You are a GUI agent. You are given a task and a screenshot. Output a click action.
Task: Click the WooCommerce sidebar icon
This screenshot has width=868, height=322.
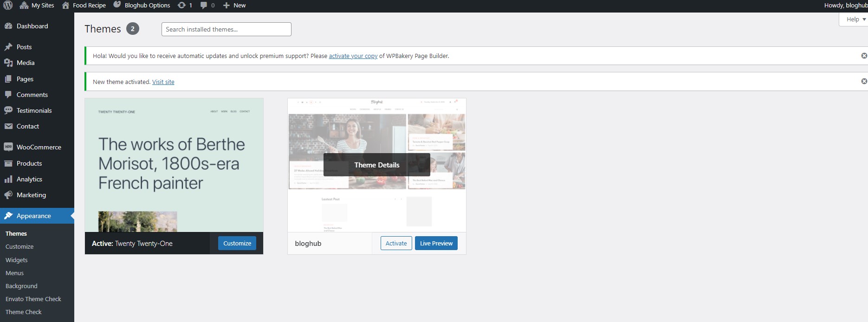coord(8,147)
